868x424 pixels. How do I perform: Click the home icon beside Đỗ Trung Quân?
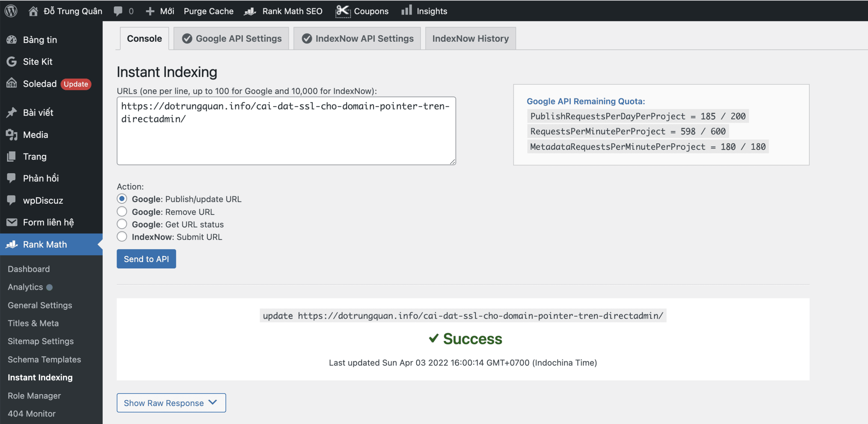(x=33, y=11)
